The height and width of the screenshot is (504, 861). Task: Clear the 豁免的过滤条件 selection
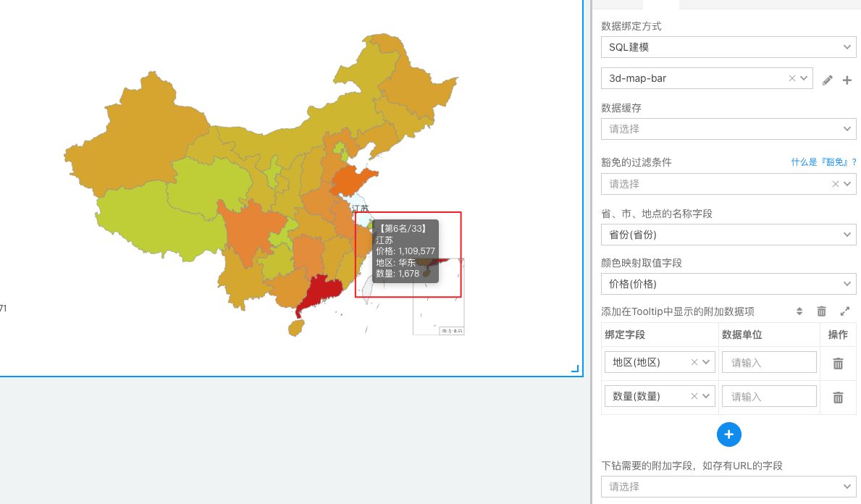835,184
